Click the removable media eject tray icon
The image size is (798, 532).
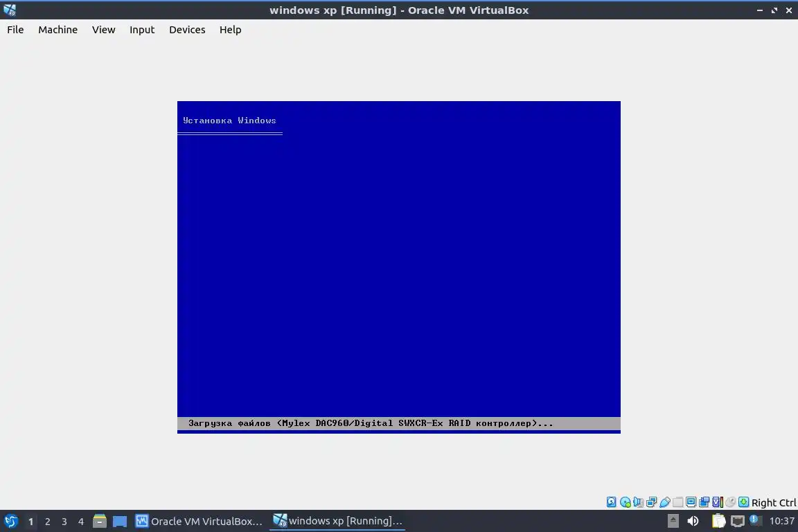coord(673,521)
